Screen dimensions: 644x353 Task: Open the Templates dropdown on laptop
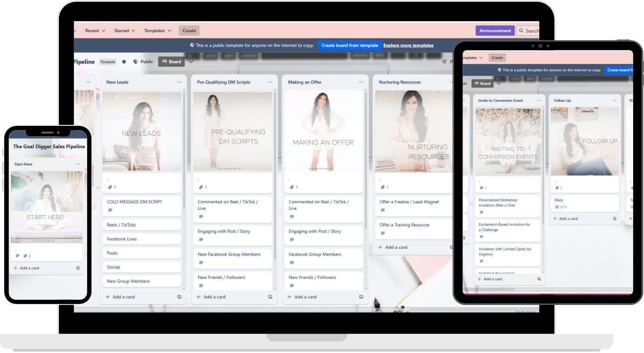pyautogui.click(x=158, y=31)
